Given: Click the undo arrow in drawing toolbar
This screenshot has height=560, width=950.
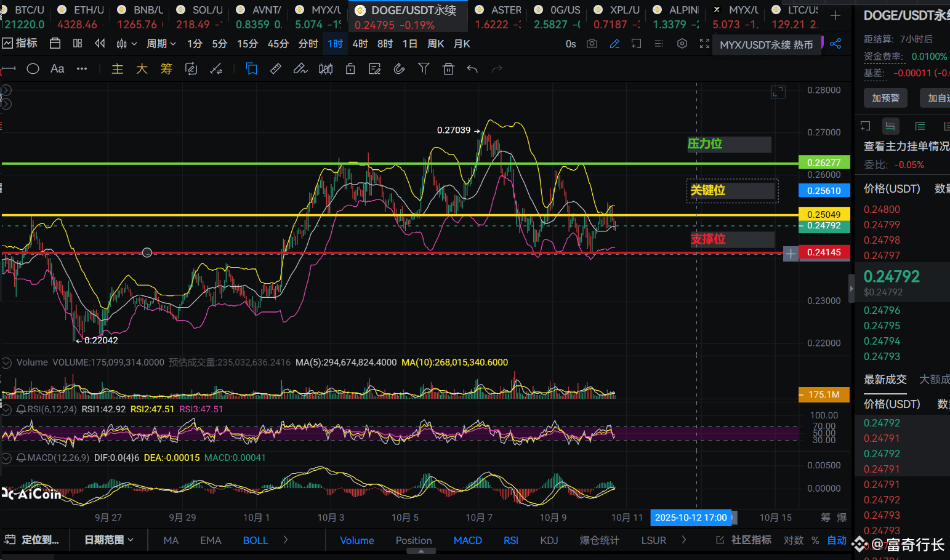Looking at the screenshot, I should 472,69.
